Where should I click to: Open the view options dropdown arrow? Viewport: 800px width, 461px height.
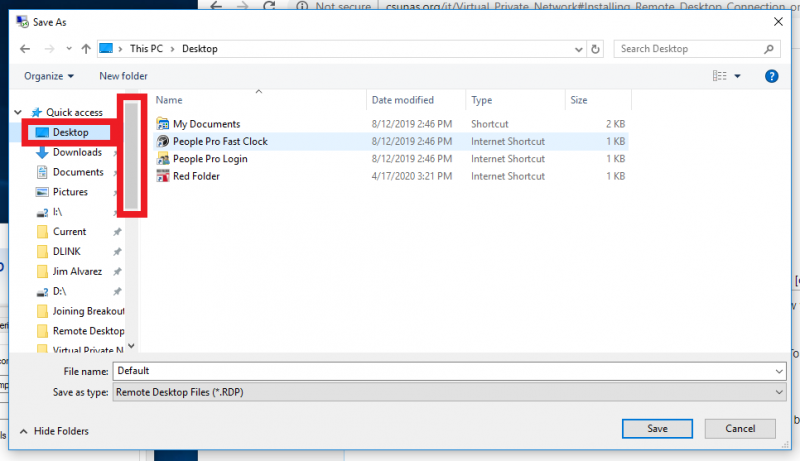[738, 76]
